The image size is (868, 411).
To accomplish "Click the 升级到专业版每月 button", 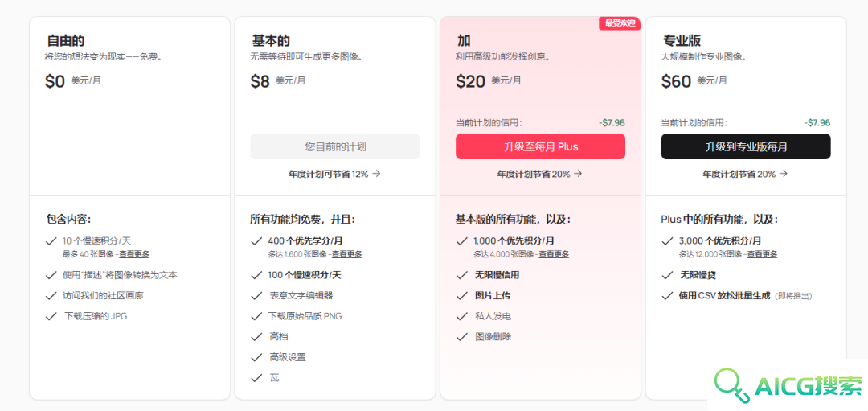I will pos(746,146).
